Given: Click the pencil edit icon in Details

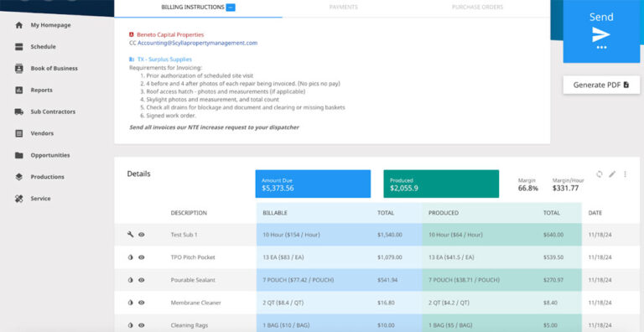Looking at the screenshot, I should pos(612,174).
